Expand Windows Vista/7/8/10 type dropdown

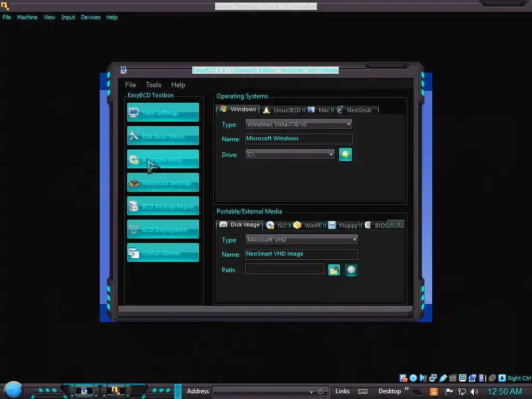click(x=299, y=124)
